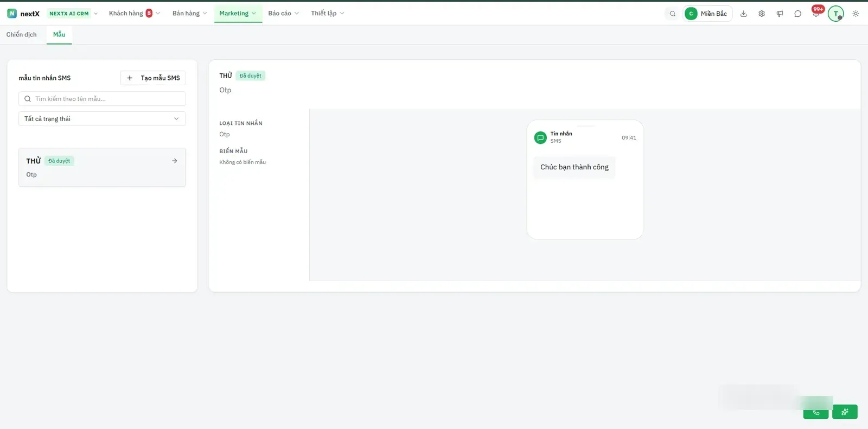
Task: Open the AI sparkle assistant button
Action: (845, 412)
